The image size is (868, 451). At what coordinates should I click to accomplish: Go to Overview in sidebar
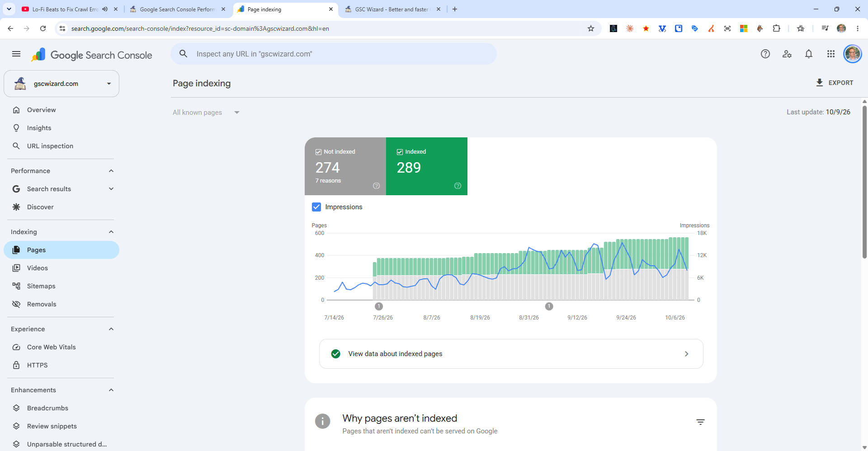tap(61, 110)
